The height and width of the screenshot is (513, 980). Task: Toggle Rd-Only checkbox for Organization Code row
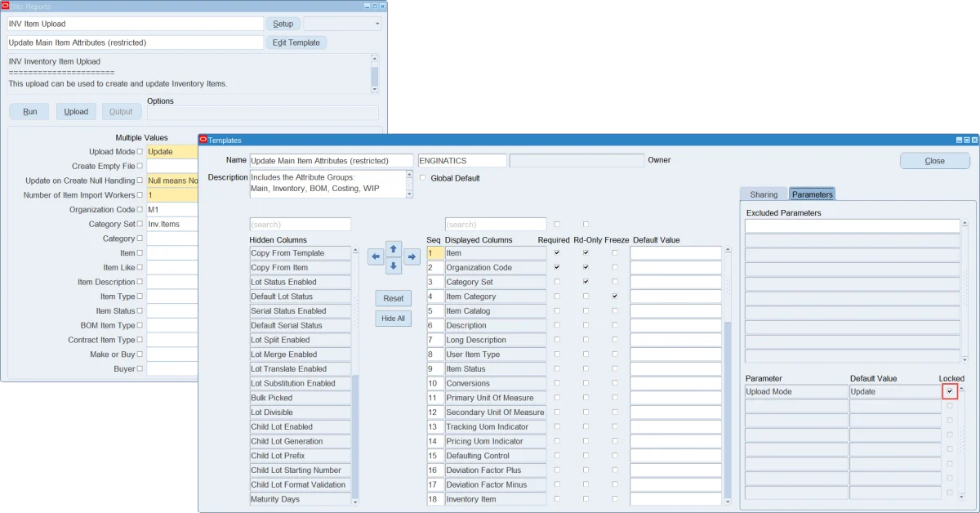click(x=586, y=267)
